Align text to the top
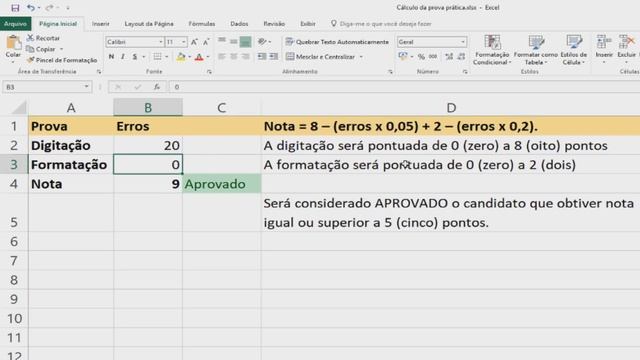Screen dimensions: 640x360 coord(222,41)
